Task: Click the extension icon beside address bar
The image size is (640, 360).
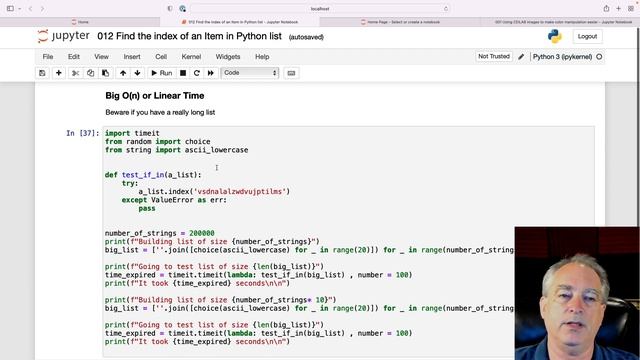Action: coord(182,9)
